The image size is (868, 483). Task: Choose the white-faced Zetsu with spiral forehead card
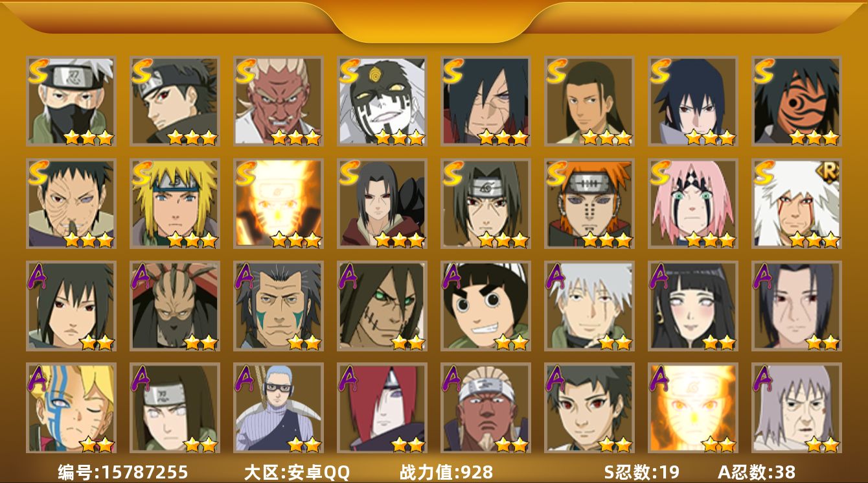(382, 101)
